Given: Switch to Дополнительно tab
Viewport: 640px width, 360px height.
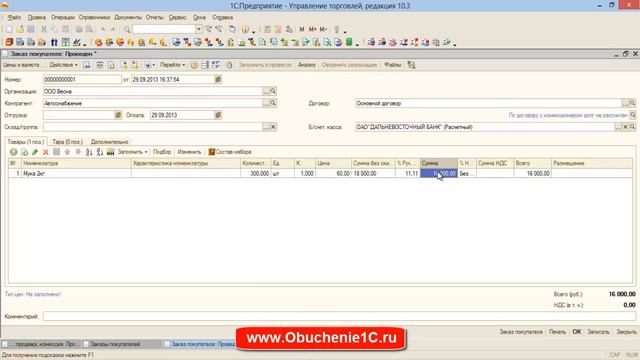Looking at the screenshot, I should pos(109,142).
